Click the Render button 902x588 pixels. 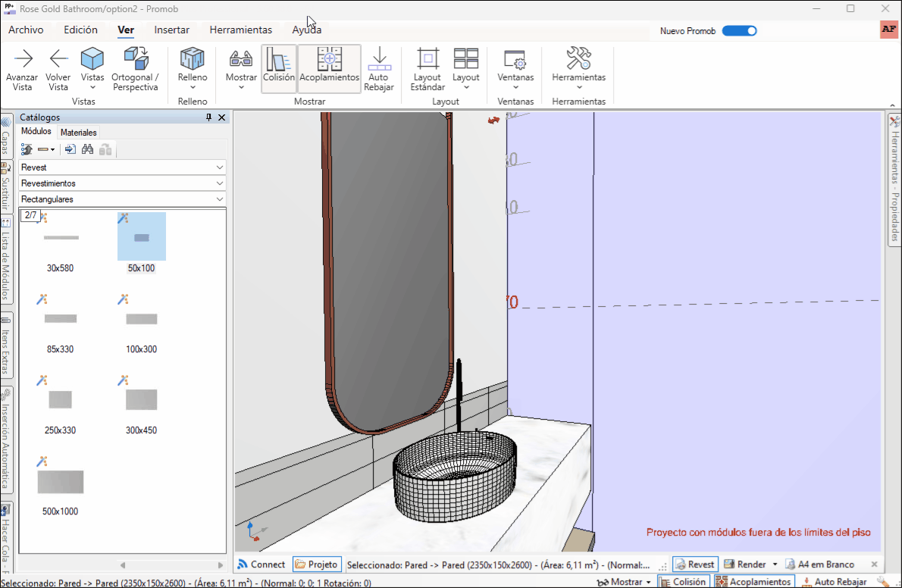[x=746, y=565]
